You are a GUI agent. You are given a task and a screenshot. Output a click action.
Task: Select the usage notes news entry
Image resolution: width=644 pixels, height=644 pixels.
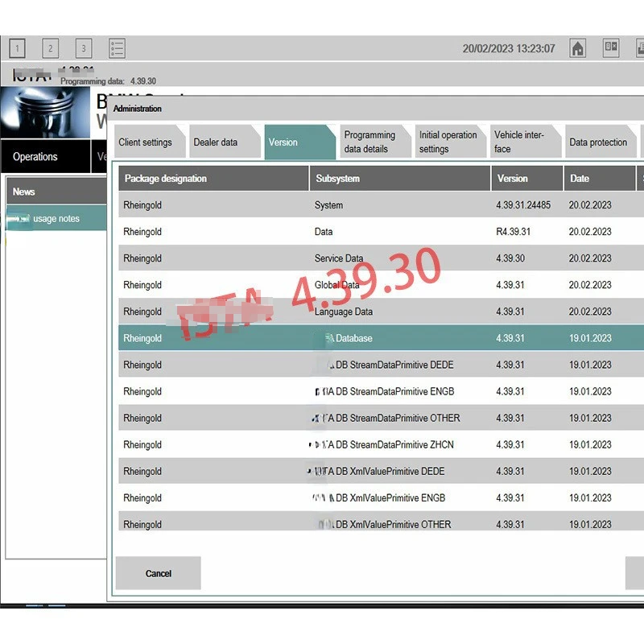tap(56, 218)
